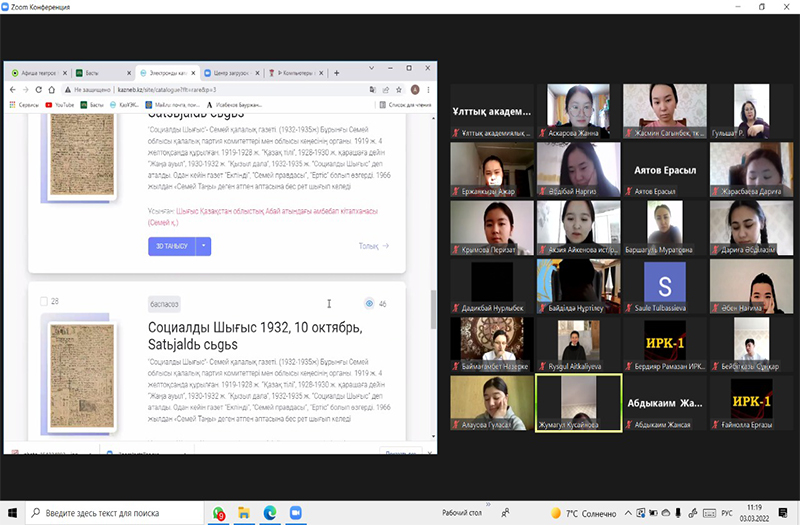Open the Толық details link
This screenshot has width=800, height=525.
[x=373, y=245]
